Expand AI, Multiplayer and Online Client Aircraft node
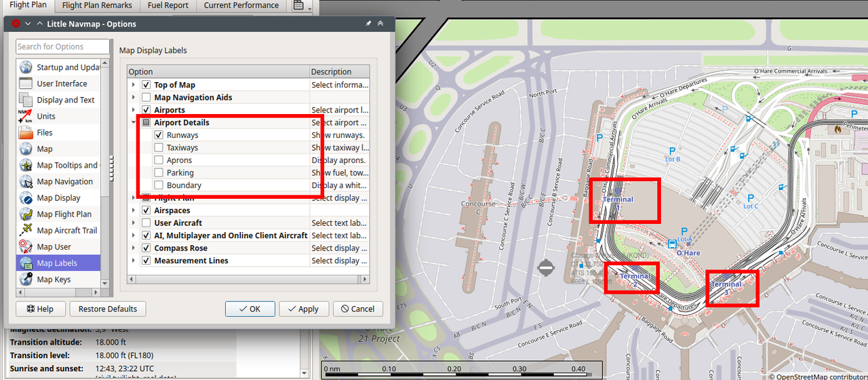The width and height of the screenshot is (868, 380). 133,235
